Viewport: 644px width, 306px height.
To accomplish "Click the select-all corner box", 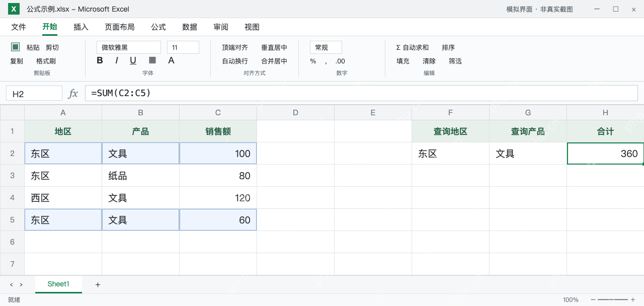I will coord(12,113).
